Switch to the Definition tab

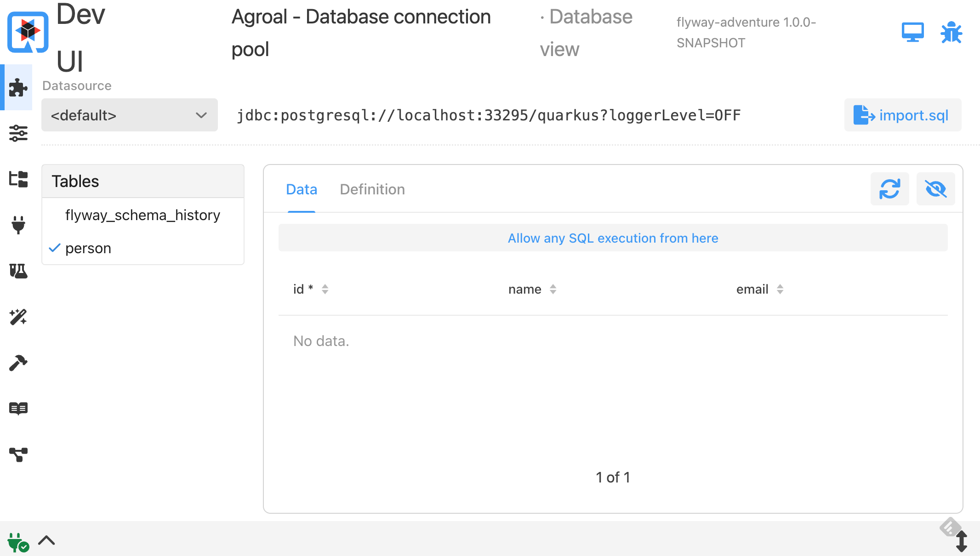coord(372,189)
